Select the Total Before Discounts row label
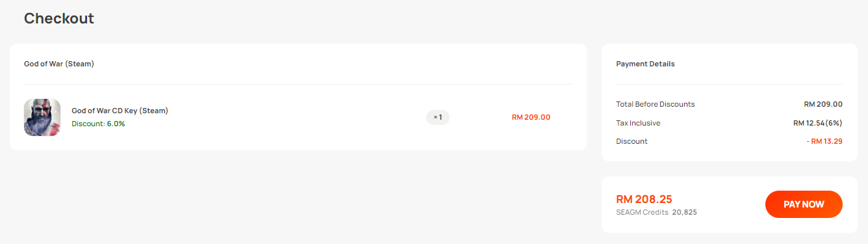The width and height of the screenshot is (868, 244). tap(656, 104)
